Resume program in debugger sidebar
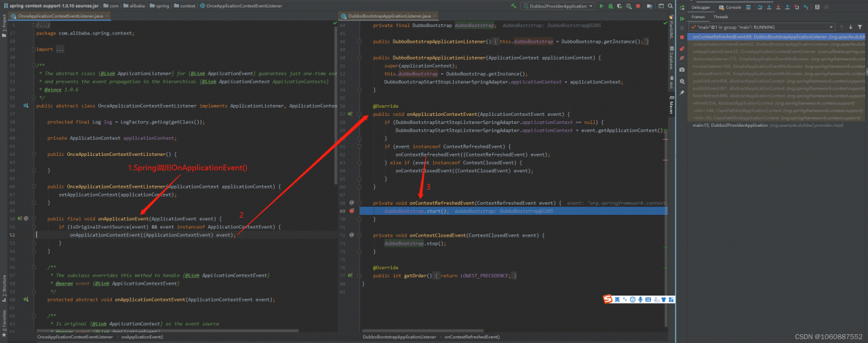Screen dimensions: 868x343 pos(682,19)
